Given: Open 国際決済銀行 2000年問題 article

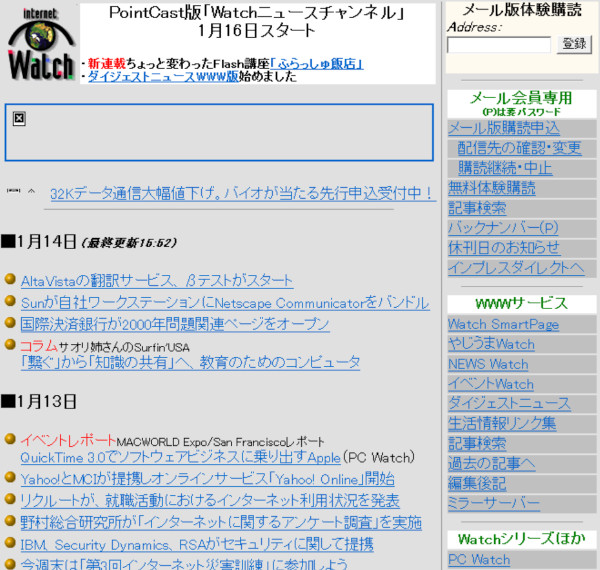Looking at the screenshot, I should [175, 324].
